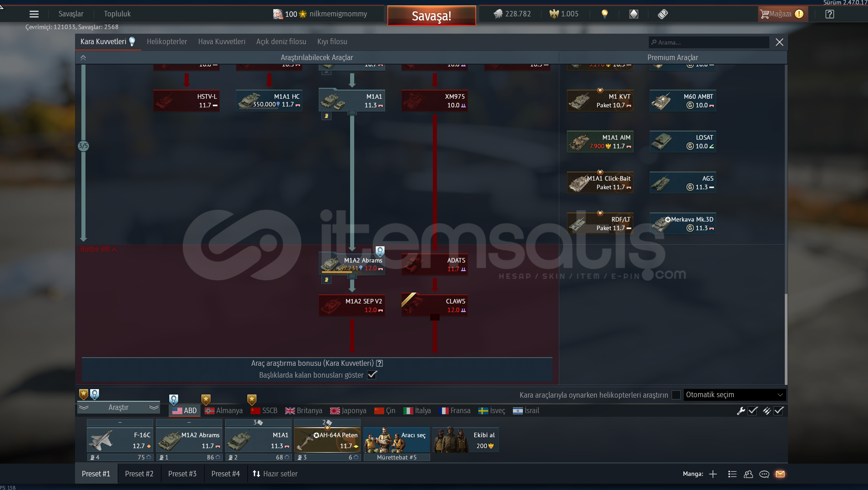Open the help question mark icon
This screenshot has width=868, height=490.
point(830,14)
